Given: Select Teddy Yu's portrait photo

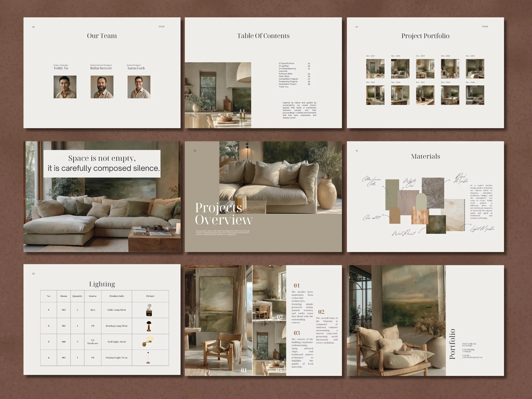Looking at the screenshot, I should [x=65, y=87].
